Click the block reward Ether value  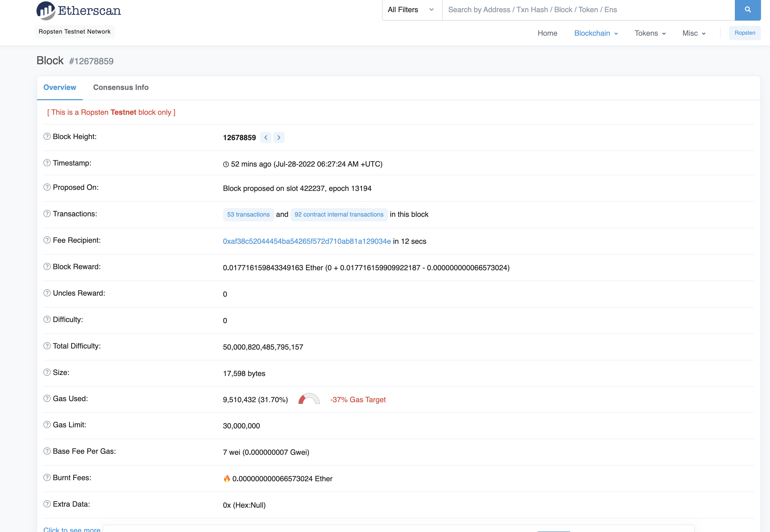[x=366, y=268]
